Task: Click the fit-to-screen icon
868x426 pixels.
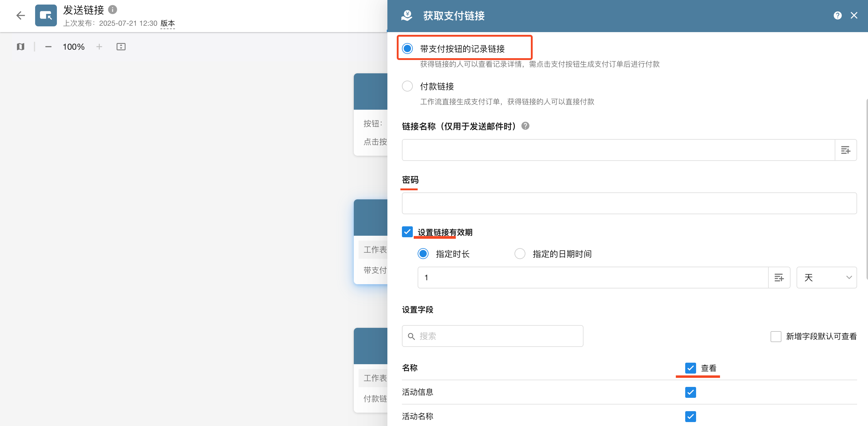Action: click(121, 47)
